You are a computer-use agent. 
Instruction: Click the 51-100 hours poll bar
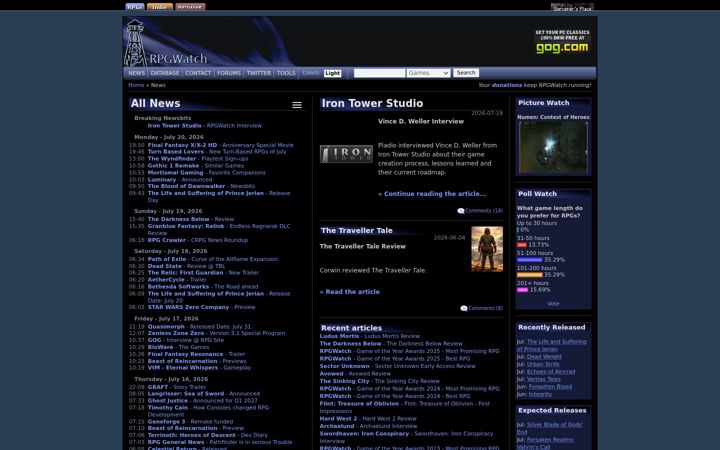pyautogui.click(x=529, y=260)
